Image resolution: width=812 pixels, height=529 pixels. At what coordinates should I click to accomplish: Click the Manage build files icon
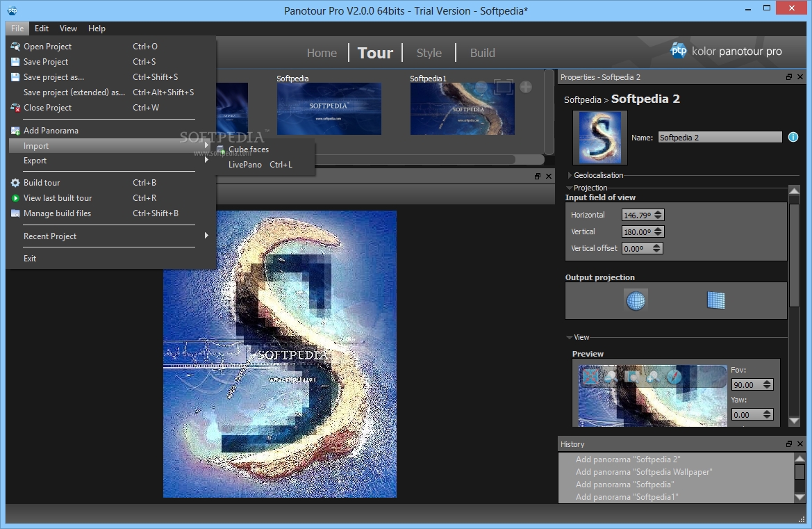[15, 213]
